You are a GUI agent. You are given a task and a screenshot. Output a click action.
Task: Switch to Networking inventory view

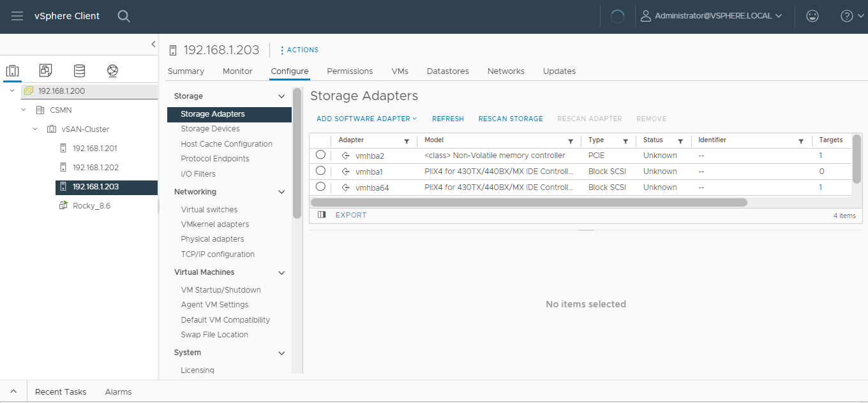[113, 70]
